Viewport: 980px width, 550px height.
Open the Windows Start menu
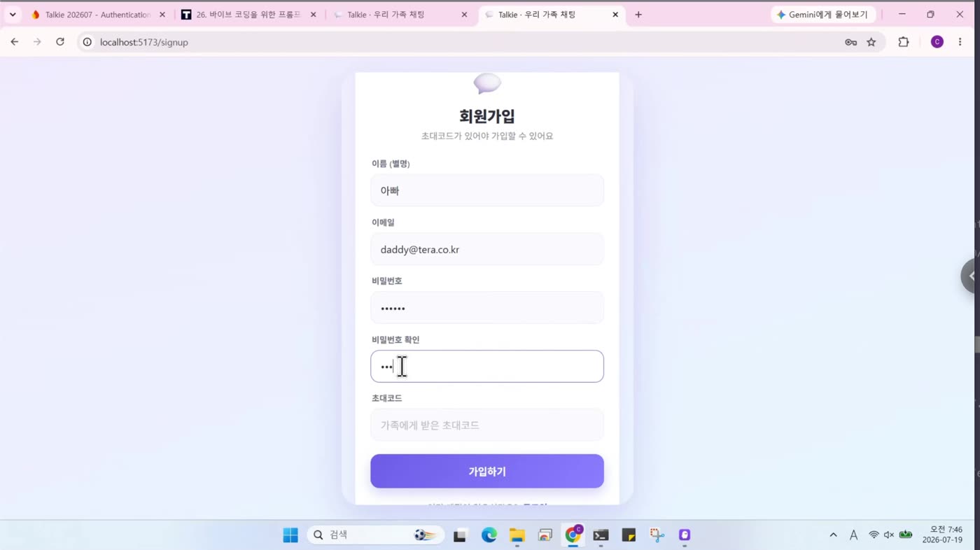coord(290,535)
